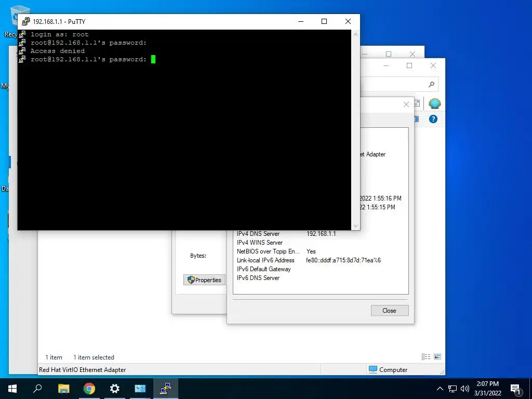This screenshot has width=532, height=399.
Task: Select the IPv6 Default Gateway row
Action: tap(320, 269)
